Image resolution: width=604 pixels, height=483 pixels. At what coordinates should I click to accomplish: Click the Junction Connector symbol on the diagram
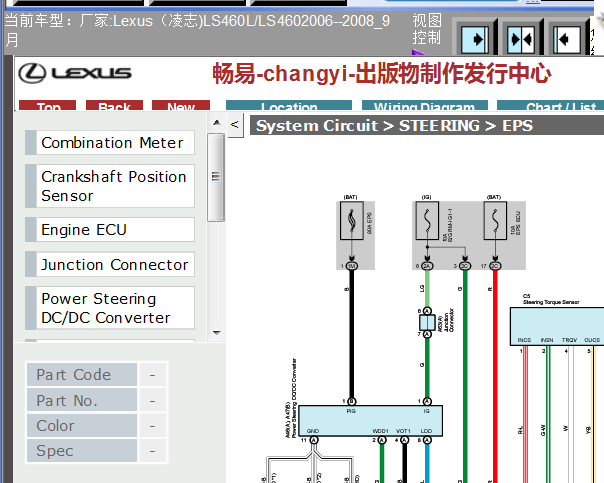427,322
